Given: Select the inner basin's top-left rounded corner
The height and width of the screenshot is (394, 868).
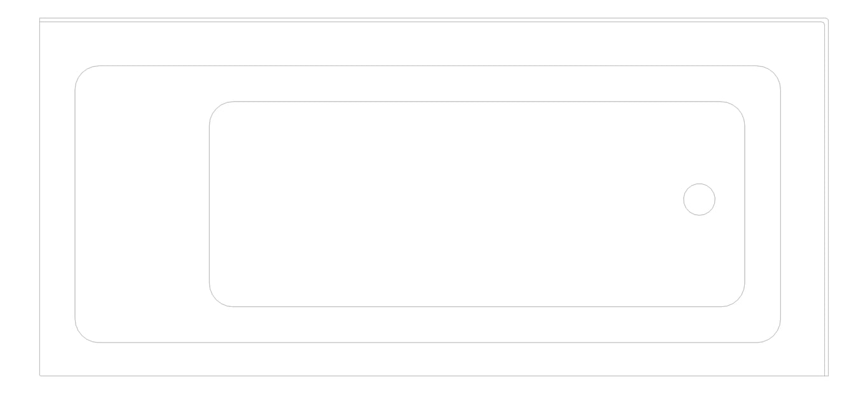Looking at the screenshot, I should (x=216, y=109).
